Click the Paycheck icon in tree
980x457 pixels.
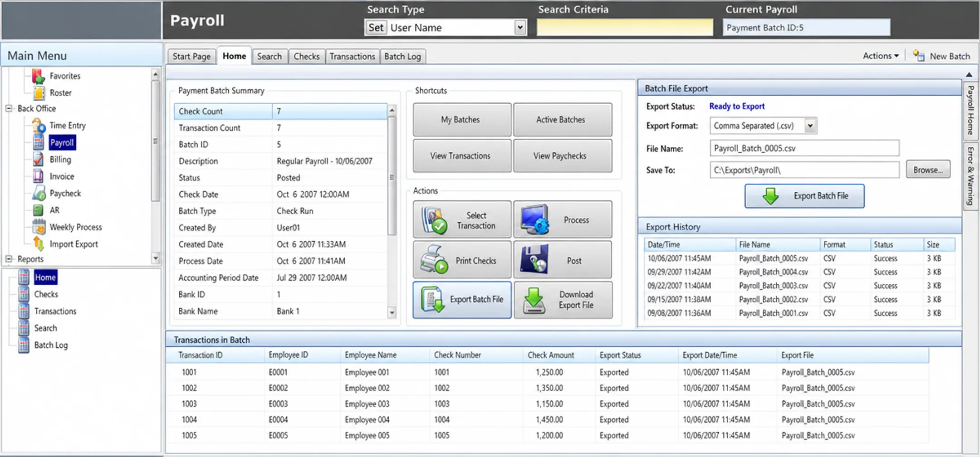coord(39,193)
